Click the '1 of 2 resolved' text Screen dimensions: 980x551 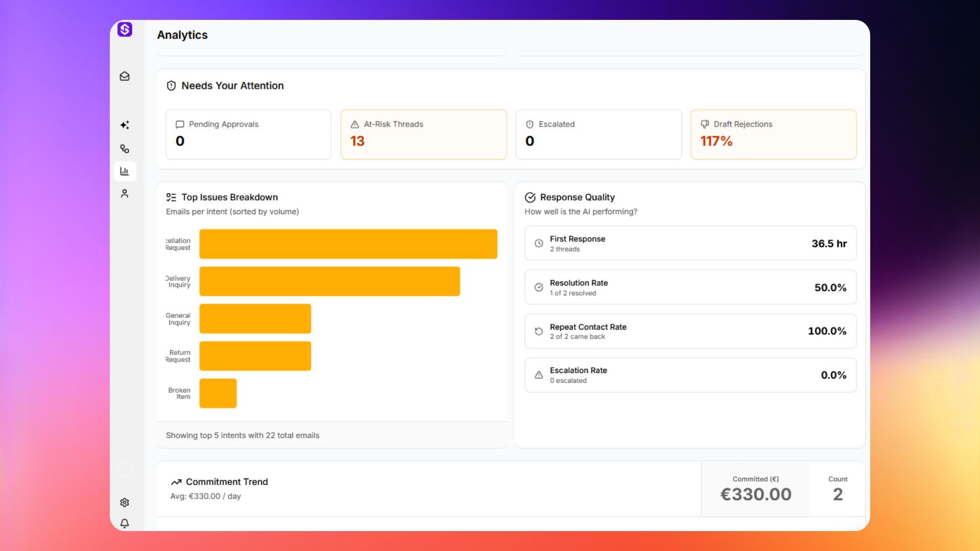pyautogui.click(x=573, y=293)
